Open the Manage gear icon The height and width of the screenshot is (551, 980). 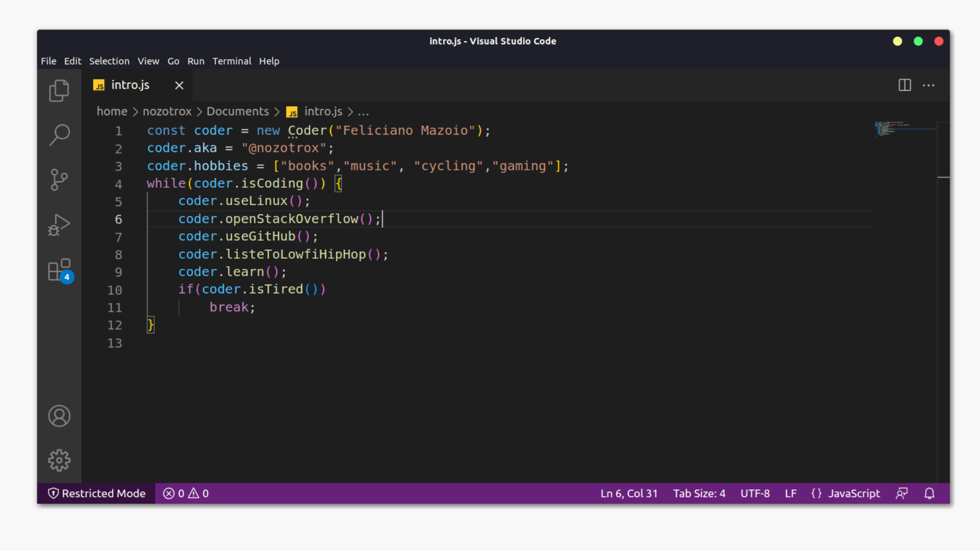pos(59,460)
